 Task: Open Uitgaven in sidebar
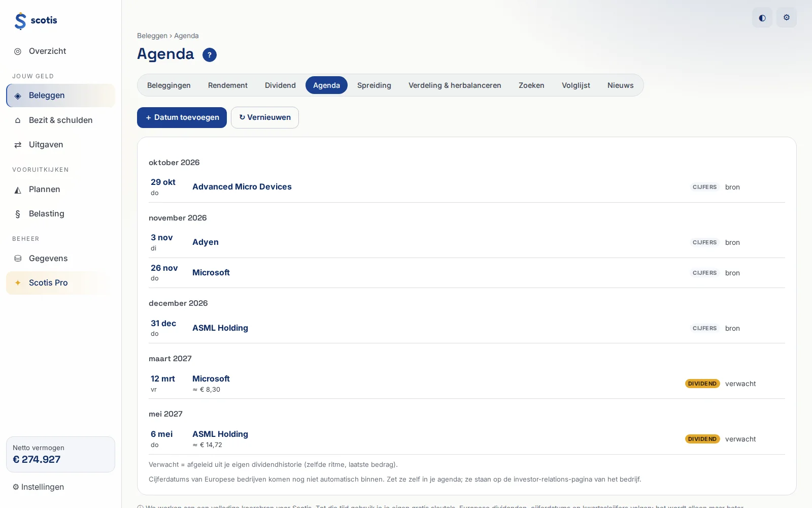click(60, 145)
